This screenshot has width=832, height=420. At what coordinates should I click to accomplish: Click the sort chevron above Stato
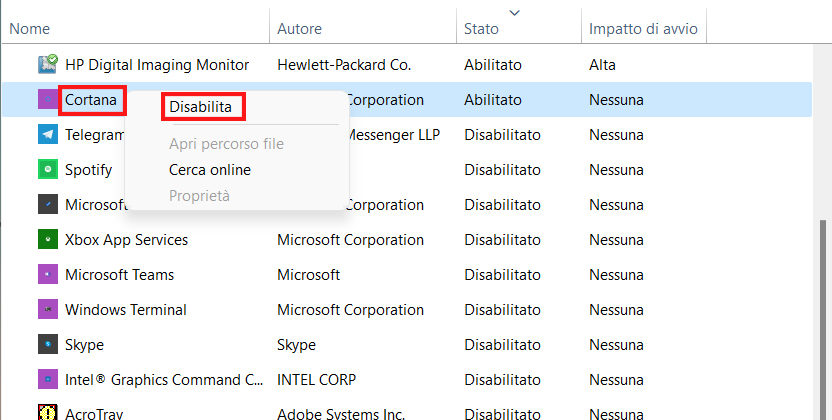515,12
